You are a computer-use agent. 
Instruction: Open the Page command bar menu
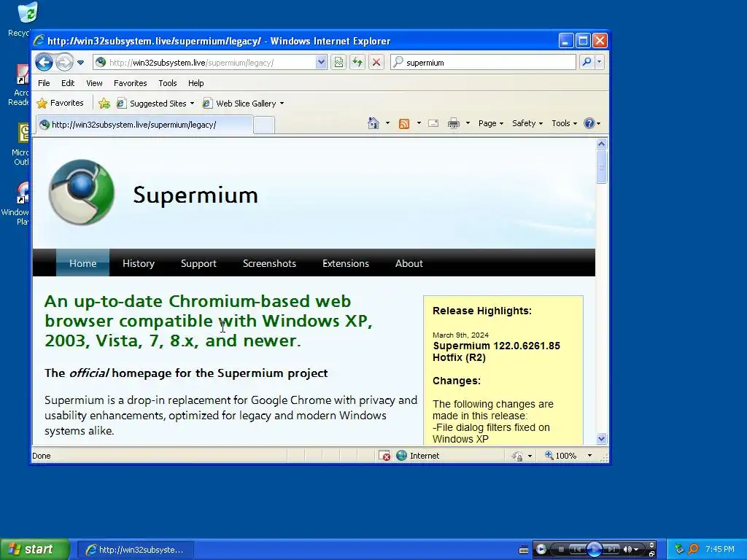click(491, 123)
